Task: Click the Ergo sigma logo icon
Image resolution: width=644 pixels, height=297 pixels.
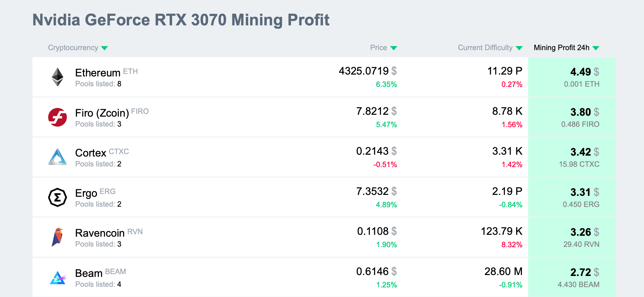Action: point(57,197)
